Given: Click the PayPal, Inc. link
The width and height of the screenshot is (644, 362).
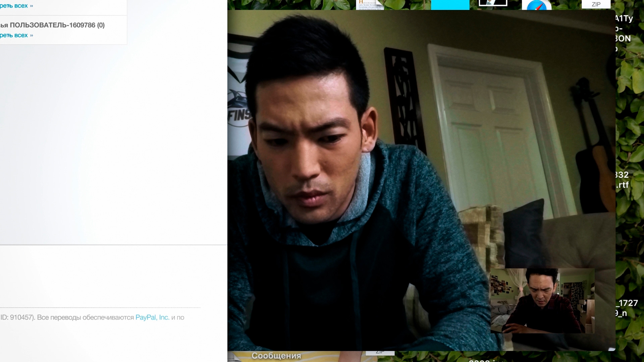Looking at the screenshot, I should click(152, 317).
